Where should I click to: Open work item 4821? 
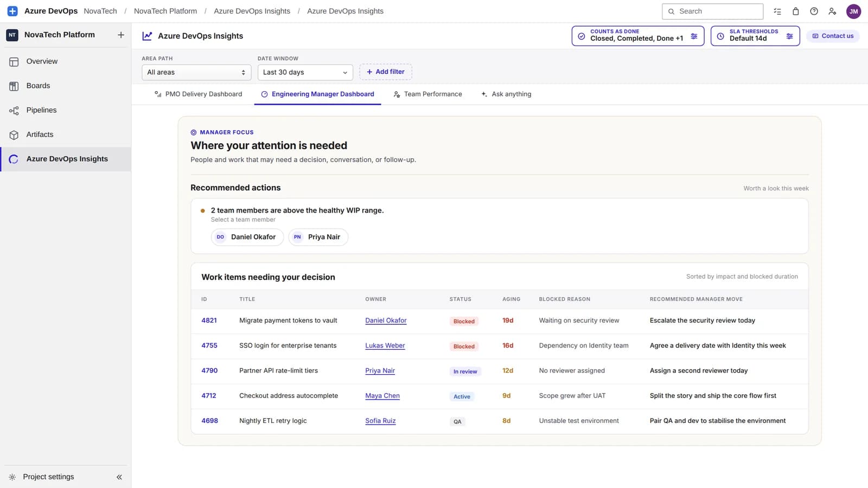pyautogui.click(x=209, y=320)
